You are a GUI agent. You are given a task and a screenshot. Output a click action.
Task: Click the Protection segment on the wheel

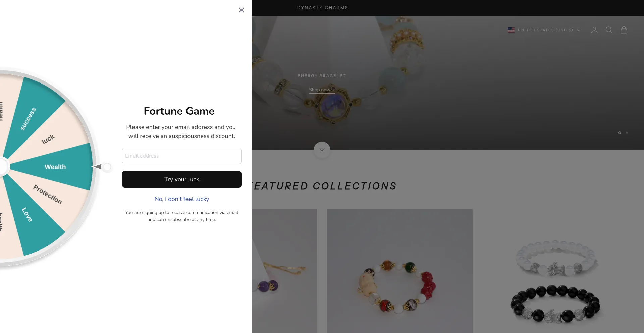48,194
